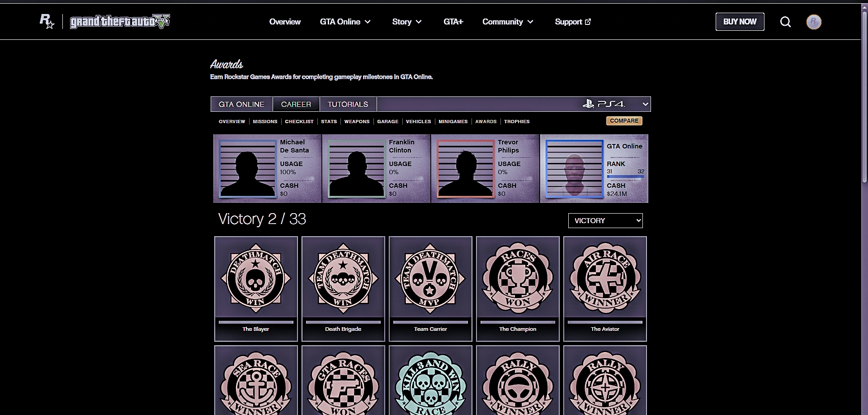Expand the Community menu
Screen dimensions: 868x415
click(x=508, y=22)
